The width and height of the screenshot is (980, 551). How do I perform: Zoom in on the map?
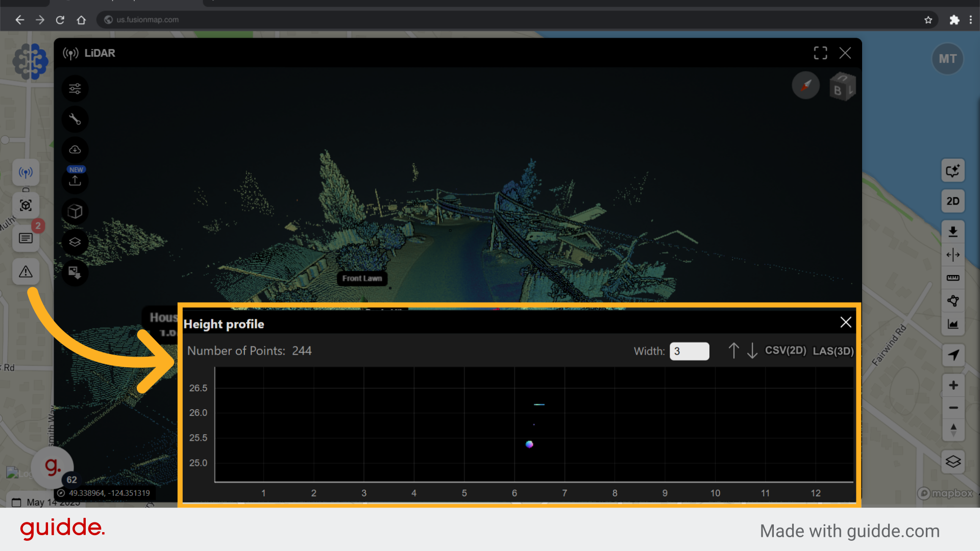[953, 385]
